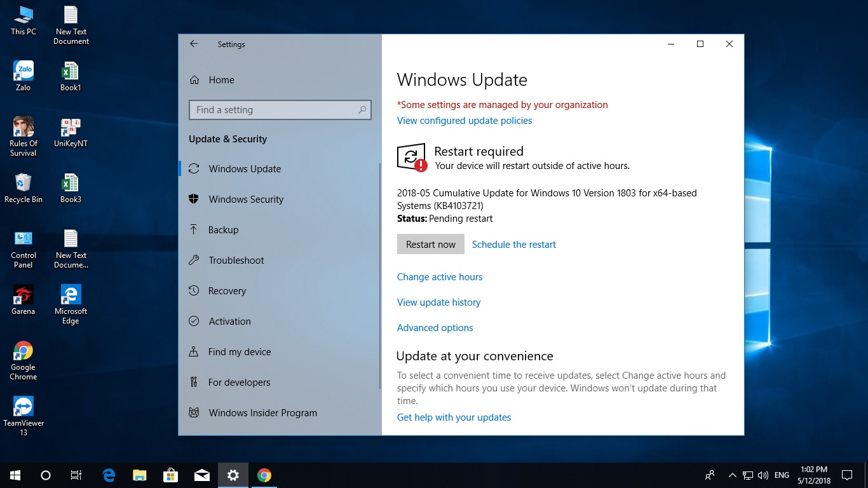
Task: Select the Book1 Excel file
Action: [71, 76]
